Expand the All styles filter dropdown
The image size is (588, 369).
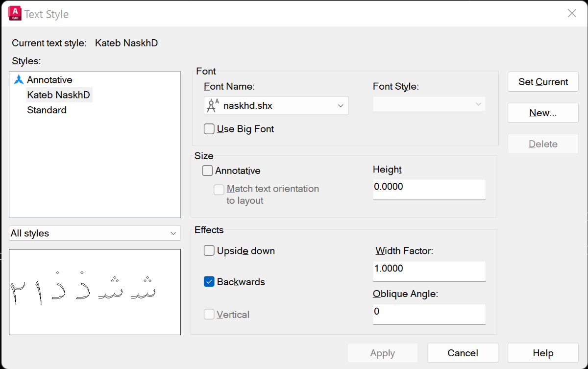95,233
